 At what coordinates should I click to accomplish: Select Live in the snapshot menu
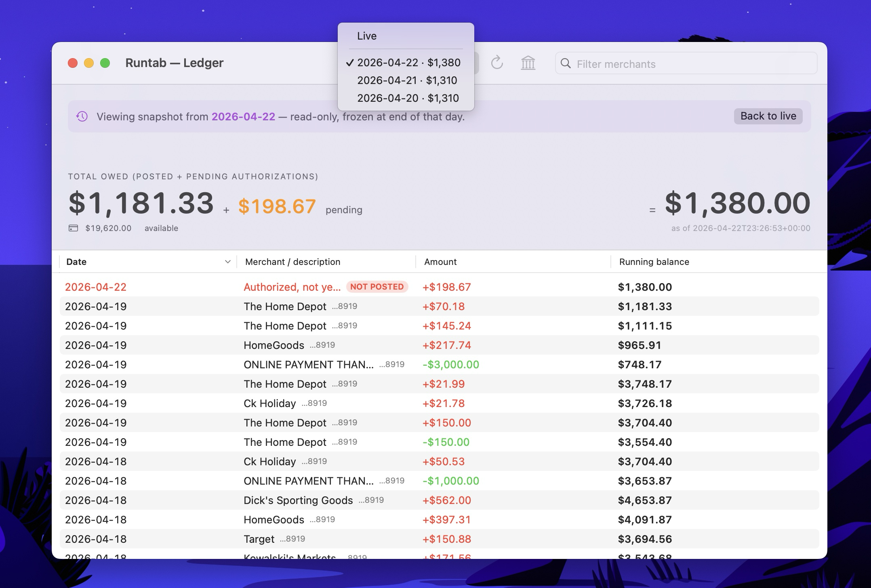pyautogui.click(x=406, y=36)
